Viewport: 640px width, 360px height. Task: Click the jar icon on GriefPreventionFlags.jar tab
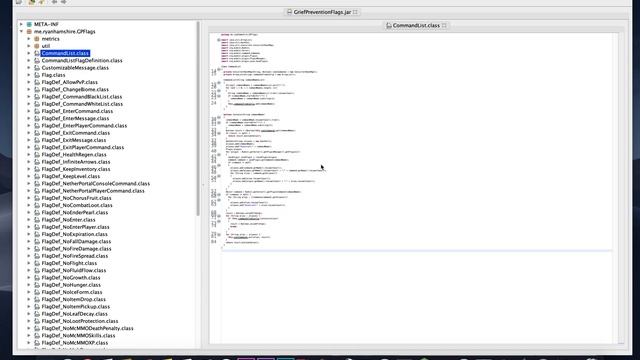pos(289,12)
